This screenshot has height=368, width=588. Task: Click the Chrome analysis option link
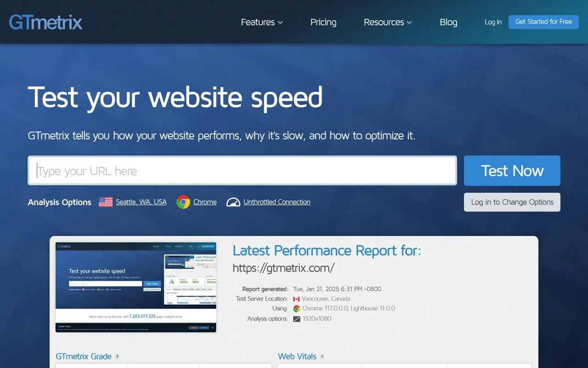click(x=205, y=202)
